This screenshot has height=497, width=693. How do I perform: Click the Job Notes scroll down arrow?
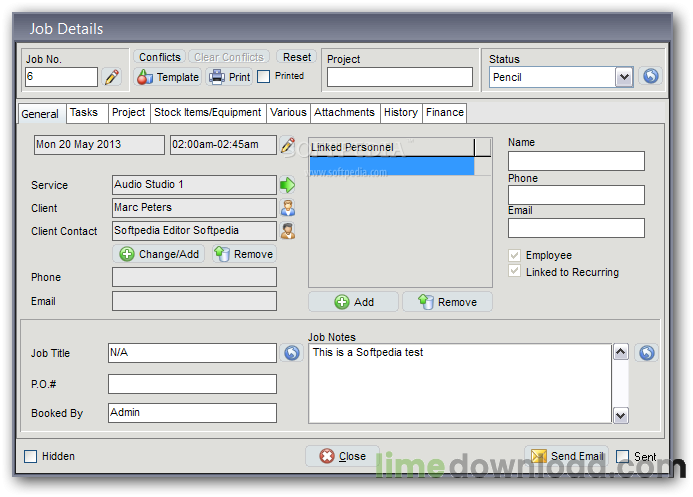pyautogui.click(x=621, y=415)
